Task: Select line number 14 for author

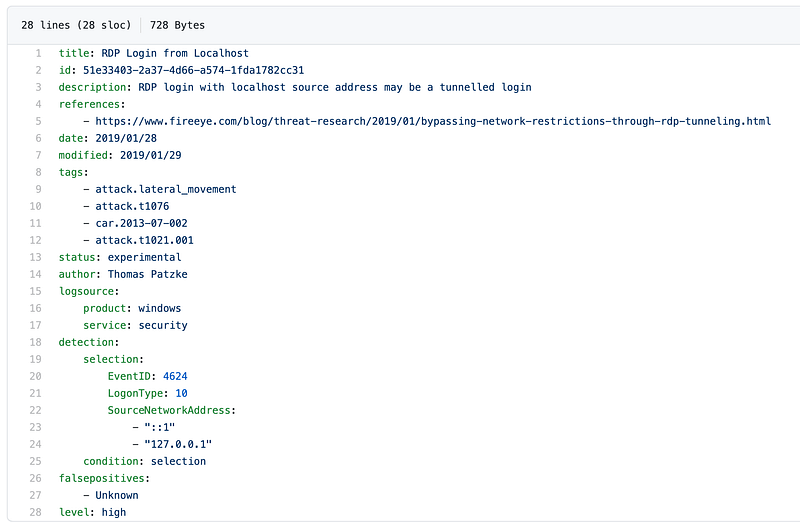Action: tap(35, 274)
